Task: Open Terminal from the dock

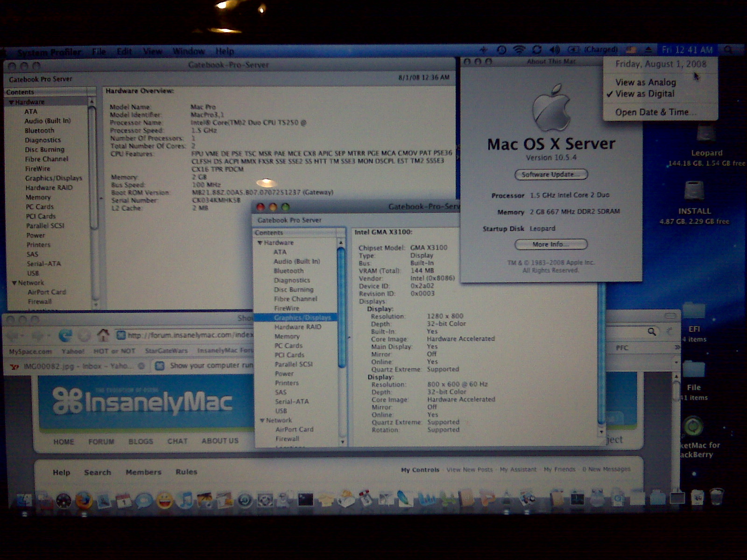Action: tap(306, 500)
